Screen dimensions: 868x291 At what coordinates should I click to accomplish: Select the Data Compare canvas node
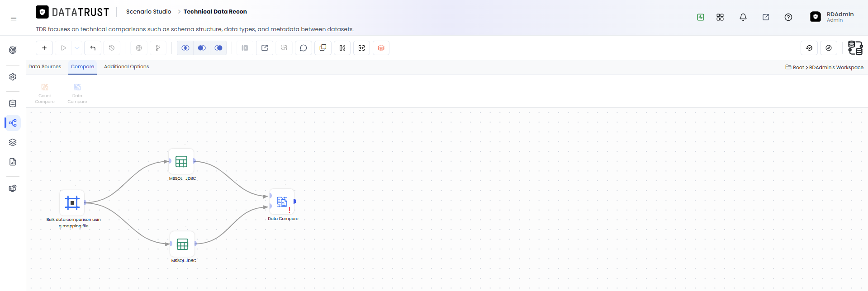(282, 202)
